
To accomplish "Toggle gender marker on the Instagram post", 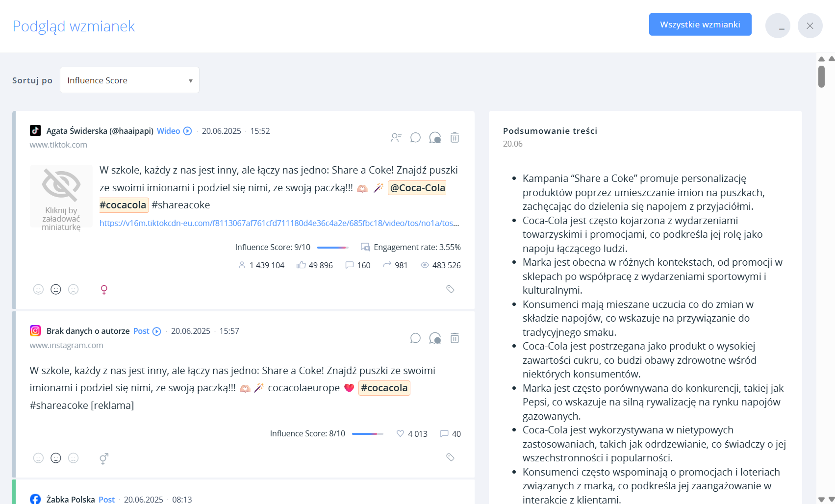I will click(x=103, y=458).
